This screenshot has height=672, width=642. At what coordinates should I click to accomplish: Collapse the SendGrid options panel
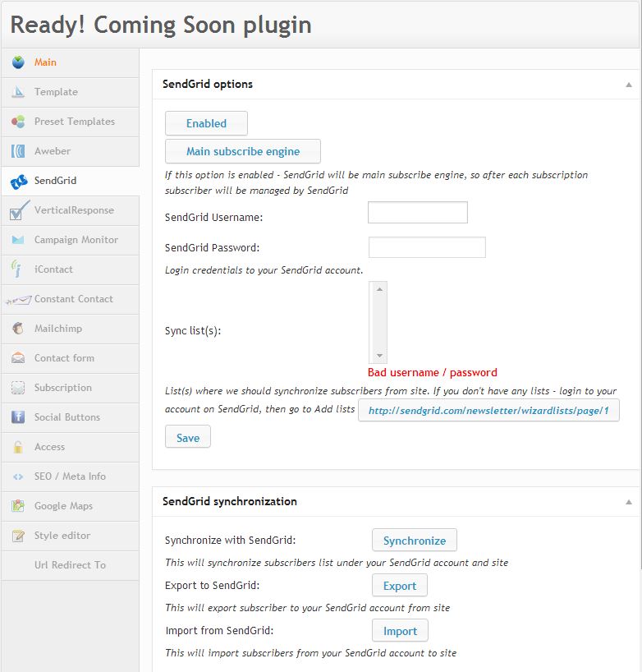[x=629, y=85]
